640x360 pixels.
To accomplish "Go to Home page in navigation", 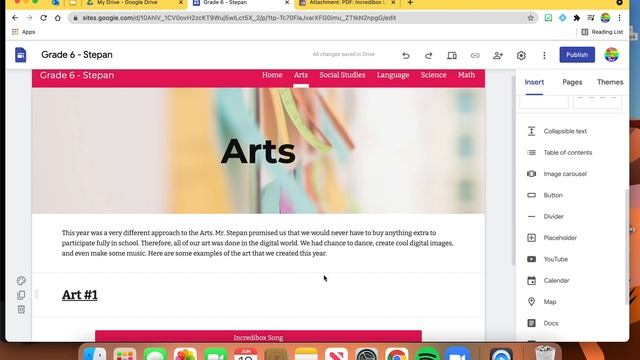I will coord(272,75).
